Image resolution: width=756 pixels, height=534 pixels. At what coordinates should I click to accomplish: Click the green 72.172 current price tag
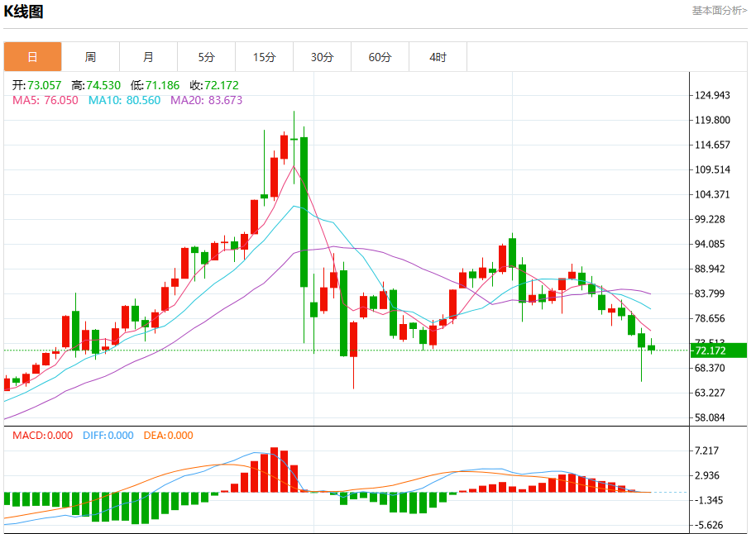719,350
